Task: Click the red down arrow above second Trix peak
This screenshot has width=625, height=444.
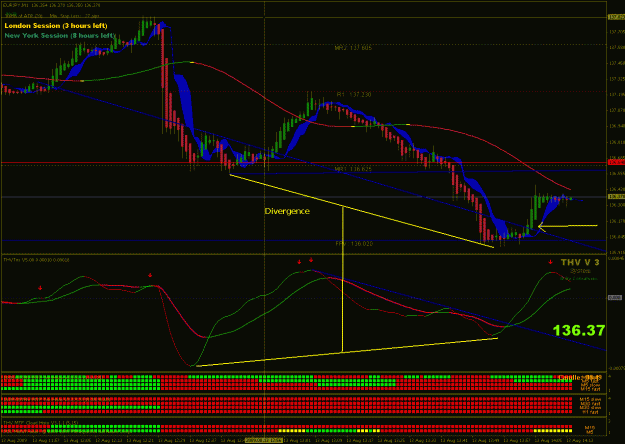Action: coord(311,260)
